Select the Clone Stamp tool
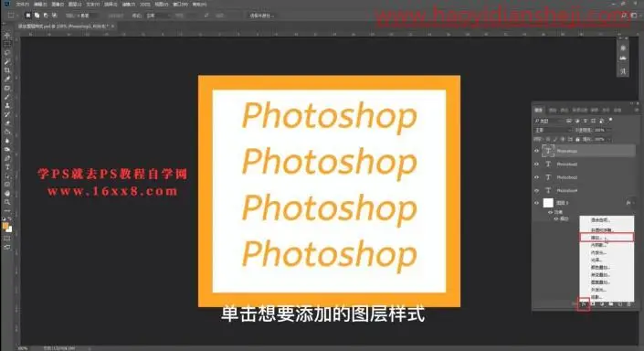The height and width of the screenshot is (351, 644). [x=7, y=106]
